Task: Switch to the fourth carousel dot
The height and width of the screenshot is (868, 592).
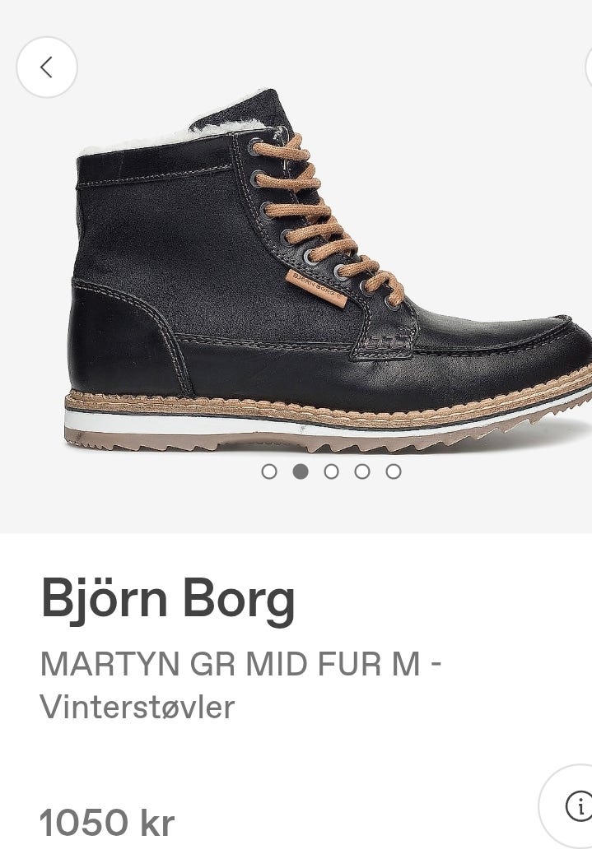Action: click(x=362, y=471)
